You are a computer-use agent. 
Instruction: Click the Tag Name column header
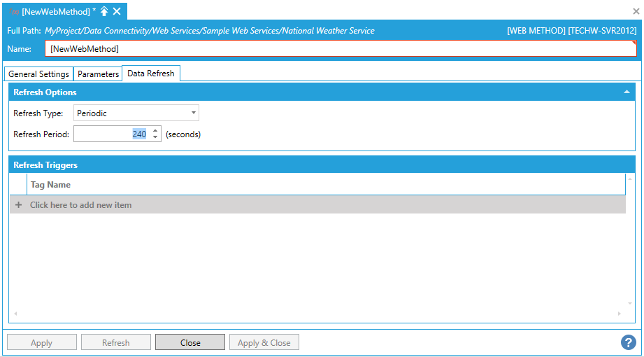[50, 185]
